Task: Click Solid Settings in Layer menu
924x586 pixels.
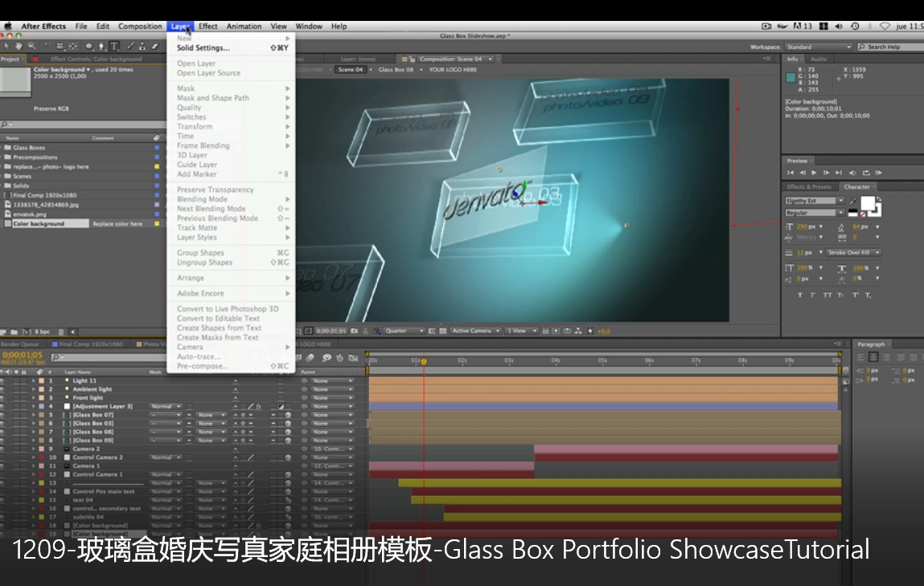Action: pyautogui.click(x=203, y=48)
